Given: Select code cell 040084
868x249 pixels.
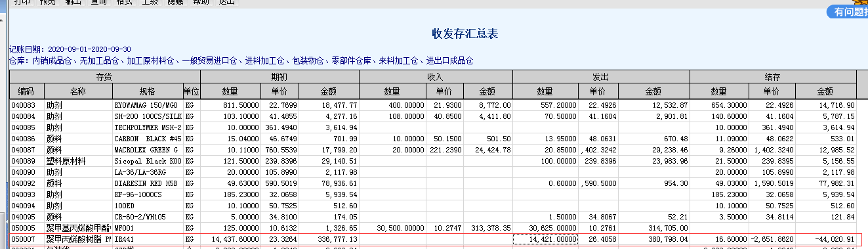Looking at the screenshot, I should tap(26, 116).
